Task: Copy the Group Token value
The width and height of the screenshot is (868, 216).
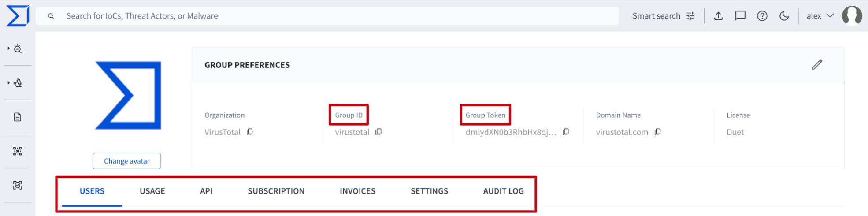Action: click(x=566, y=132)
